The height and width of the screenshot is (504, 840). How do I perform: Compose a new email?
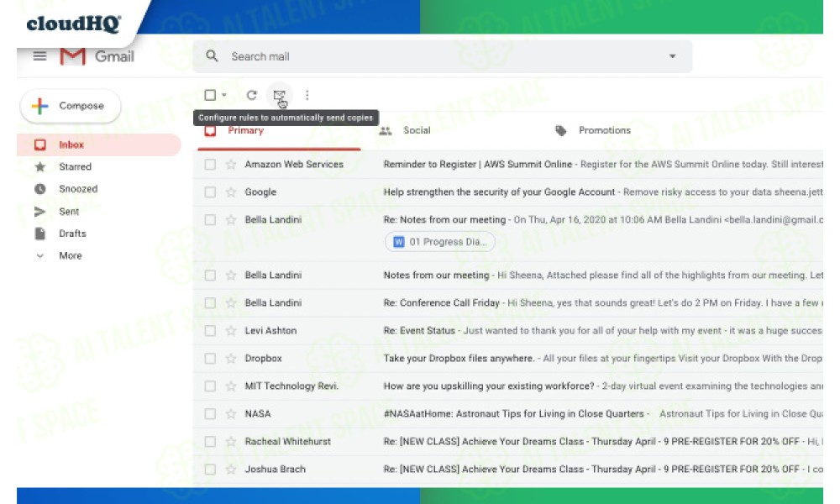[71, 106]
